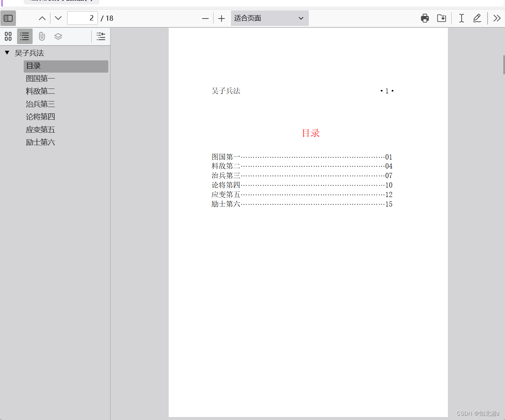Click 励士第六 line in table of contents
Viewport: 505px width, 420px height.
302,204
